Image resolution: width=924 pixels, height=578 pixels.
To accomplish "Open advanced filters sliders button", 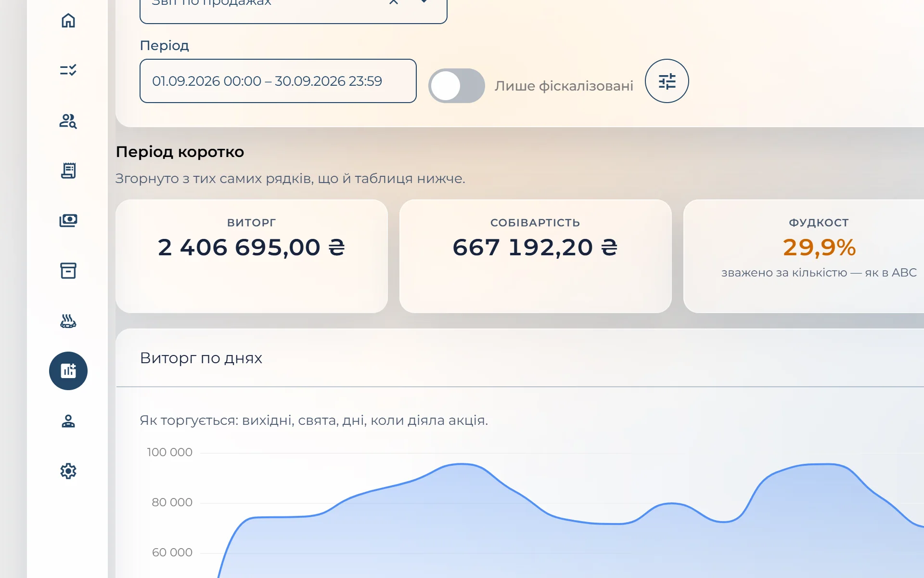I will 667,81.
